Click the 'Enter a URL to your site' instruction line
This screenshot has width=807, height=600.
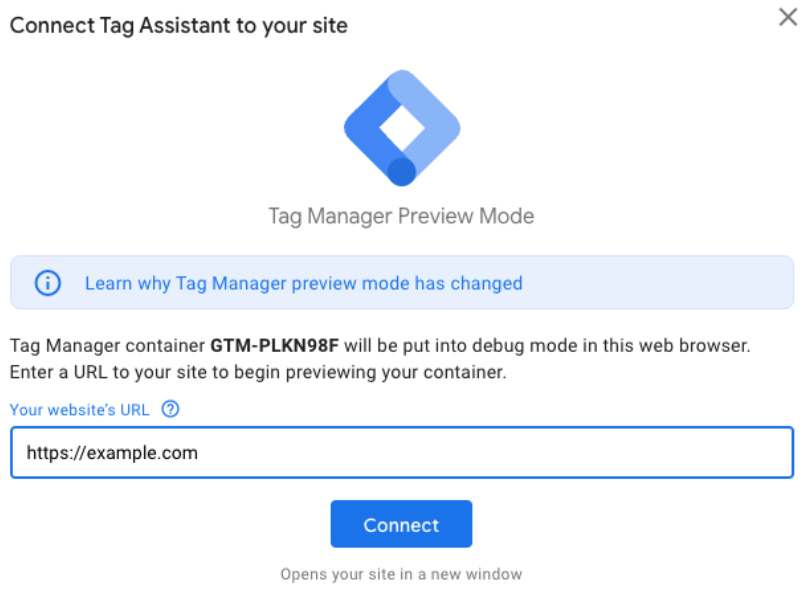pos(258,372)
